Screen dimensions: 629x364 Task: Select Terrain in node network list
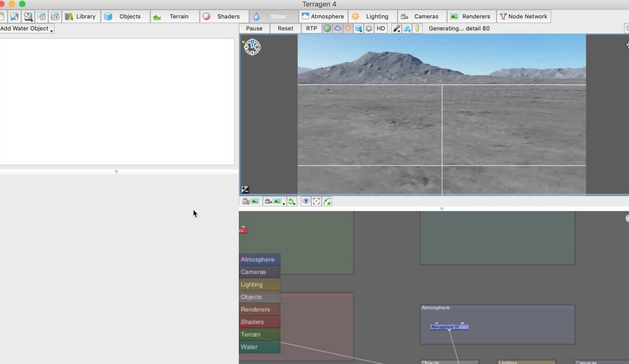[x=260, y=334]
